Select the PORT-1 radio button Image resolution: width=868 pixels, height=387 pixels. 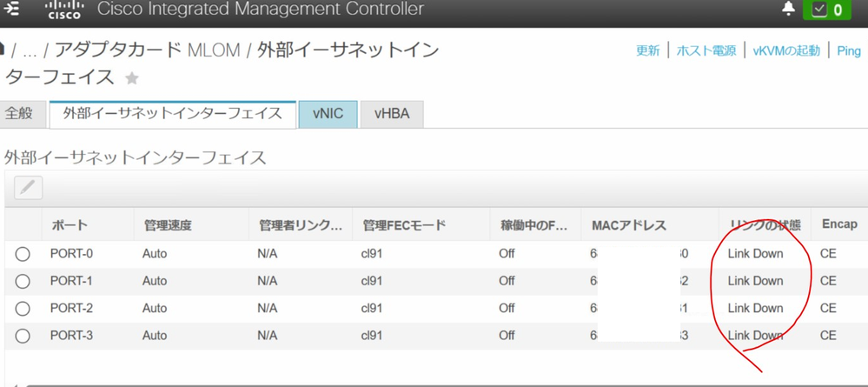23,281
